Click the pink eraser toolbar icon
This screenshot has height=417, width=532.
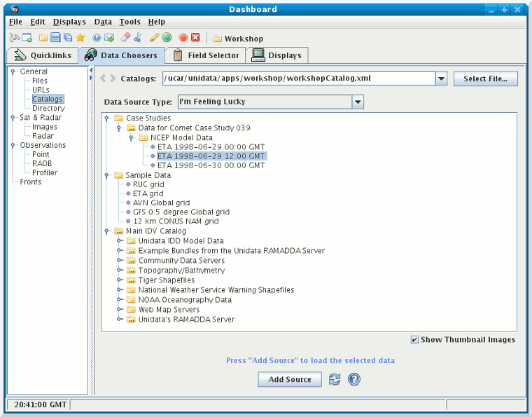125,38
